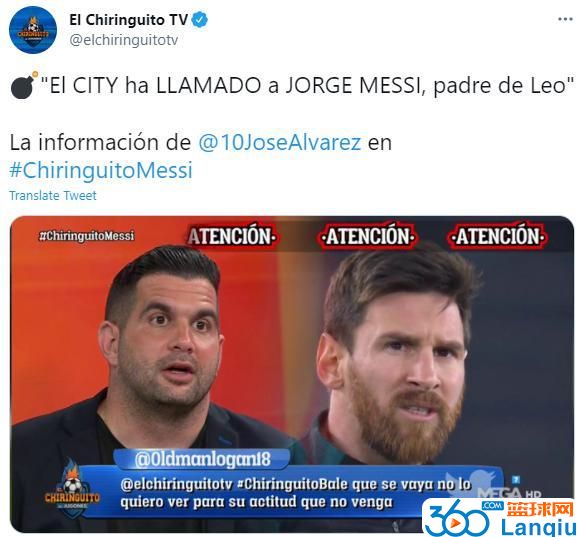Open @elchiringuitotv handle link
The height and width of the screenshot is (537, 579).
click(x=124, y=40)
